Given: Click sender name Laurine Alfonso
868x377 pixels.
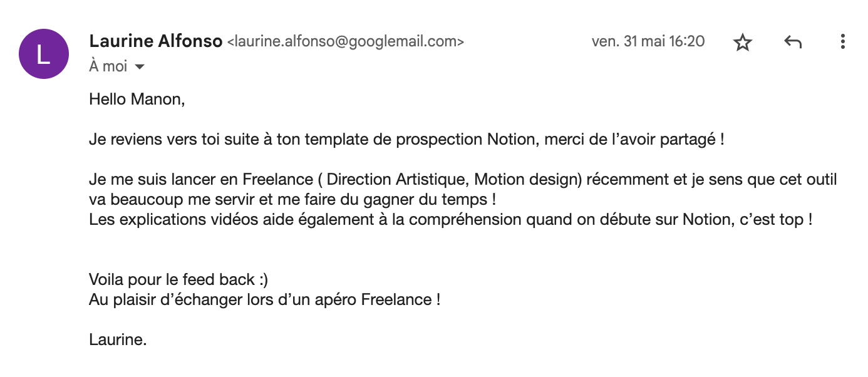Looking at the screenshot, I should (x=156, y=41).
